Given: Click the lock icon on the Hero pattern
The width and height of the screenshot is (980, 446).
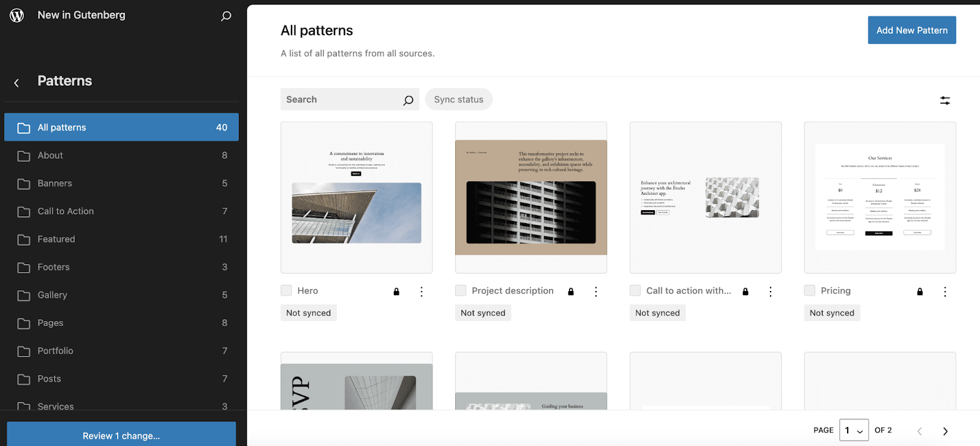Looking at the screenshot, I should click(396, 292).
